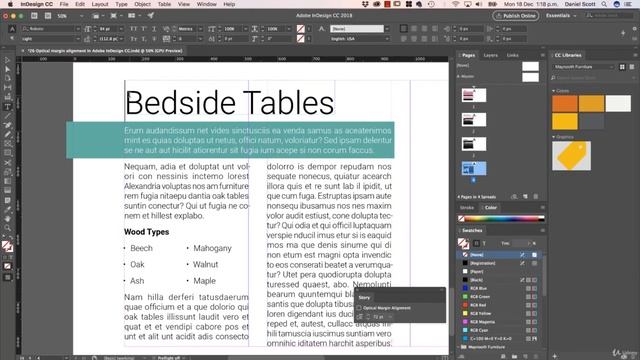Viewport: 640px width, 360px height.
Task: Select the Pencil tool
Action: (7, 134)
